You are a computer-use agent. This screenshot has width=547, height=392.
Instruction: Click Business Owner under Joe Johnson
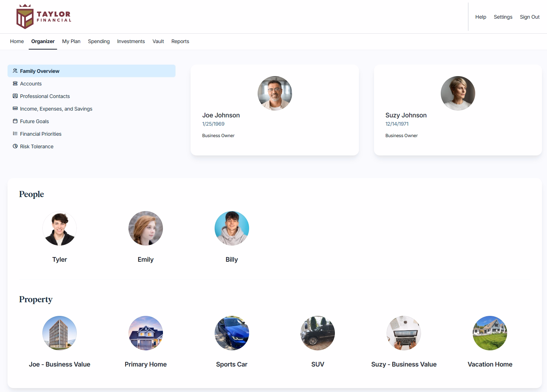click(x=218, y=136)
